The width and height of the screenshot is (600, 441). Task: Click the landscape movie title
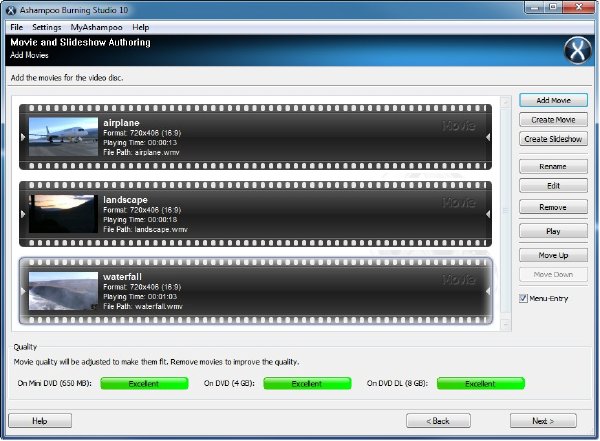[x=125, y=200]
